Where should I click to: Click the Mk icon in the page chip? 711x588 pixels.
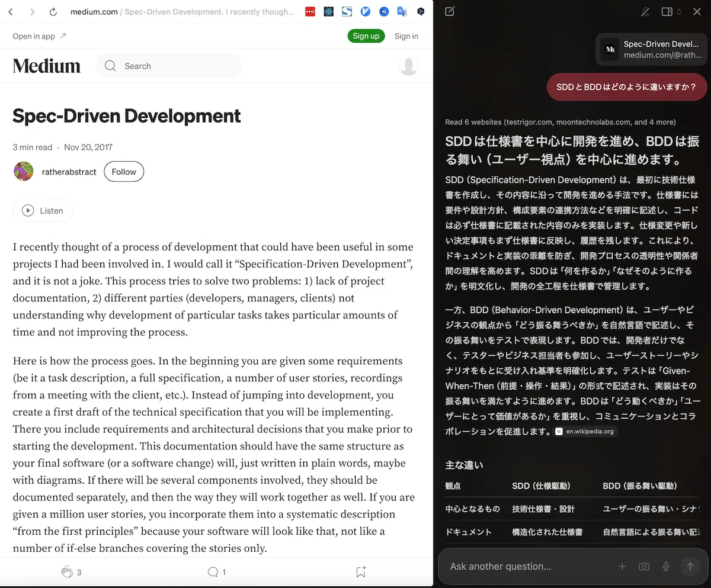click(x=610, y=49)
